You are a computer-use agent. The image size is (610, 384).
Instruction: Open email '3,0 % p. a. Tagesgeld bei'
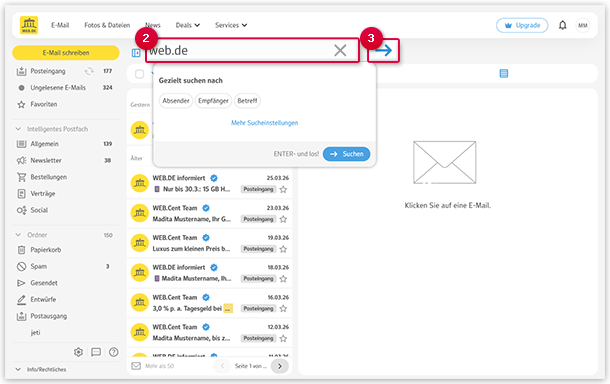pos(209,303)
